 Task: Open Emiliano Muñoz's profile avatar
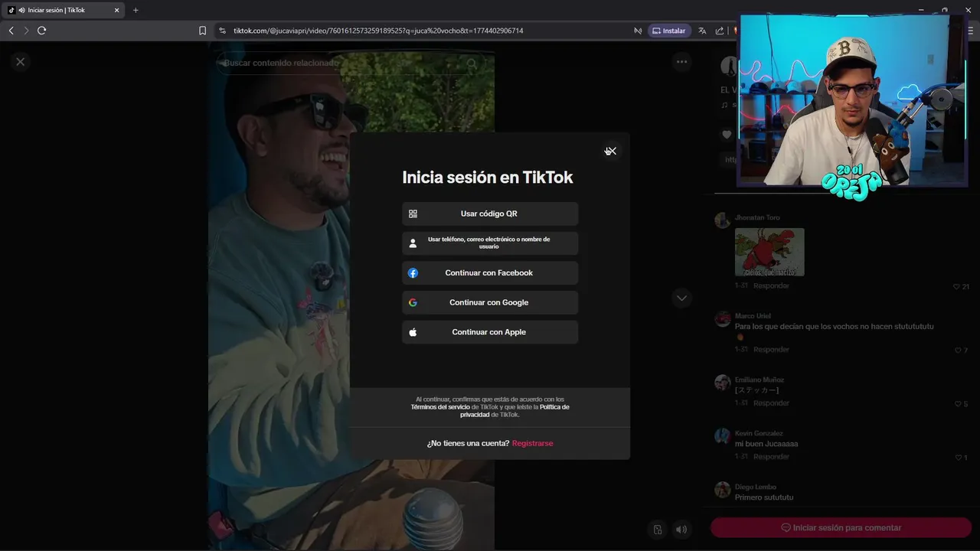[x=722, y=383]
